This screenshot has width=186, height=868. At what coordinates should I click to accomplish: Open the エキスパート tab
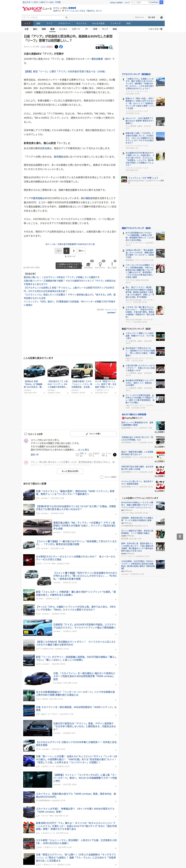pyautogui.click(x=64, y=24)
